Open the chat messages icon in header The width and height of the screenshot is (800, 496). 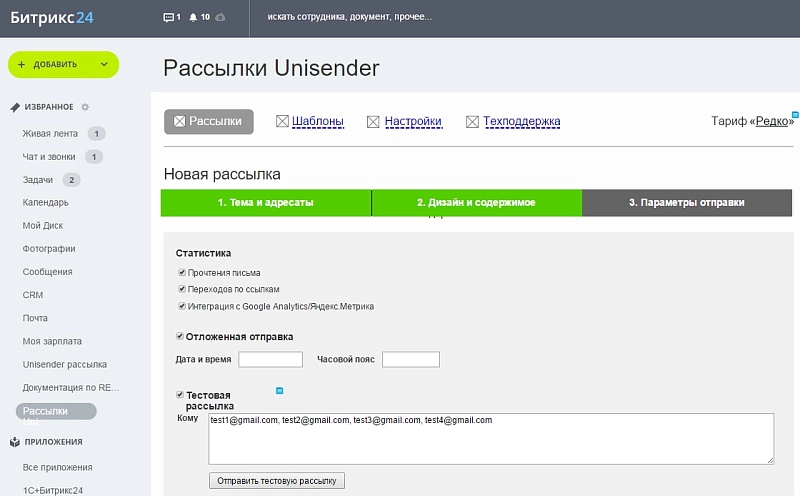click(x=167, y=18)
